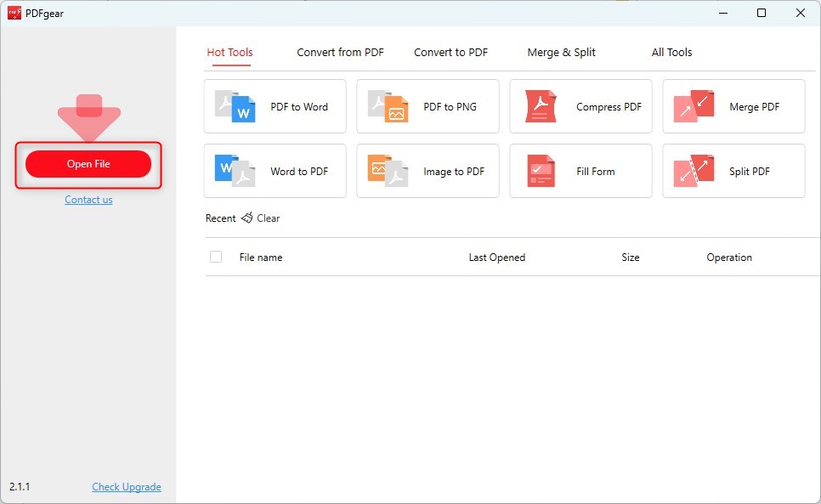Open the Image to PDF tool
This screenshot has height=504, width=821.
point(427,170)
